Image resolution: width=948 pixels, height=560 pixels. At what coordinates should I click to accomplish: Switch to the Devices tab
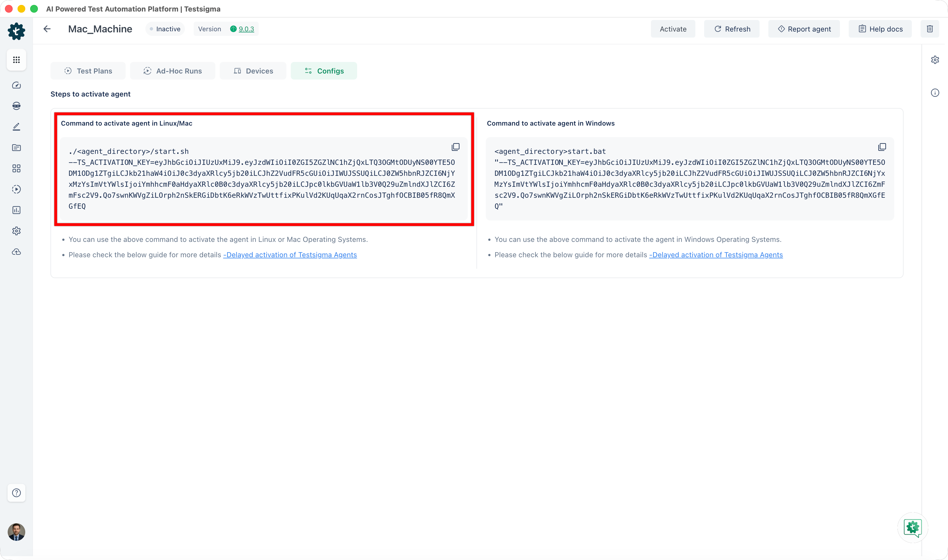pos(253,71)
